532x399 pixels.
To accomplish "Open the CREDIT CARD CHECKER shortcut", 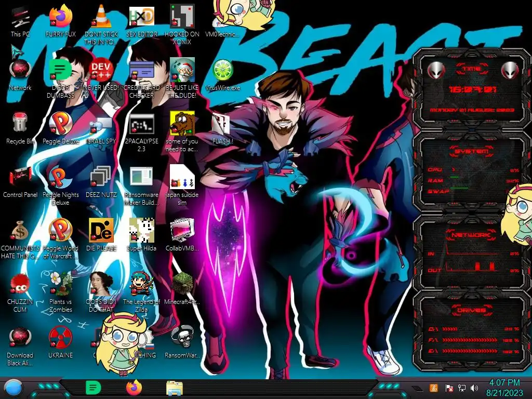I will pyautogui.click(x=141, y=78).
